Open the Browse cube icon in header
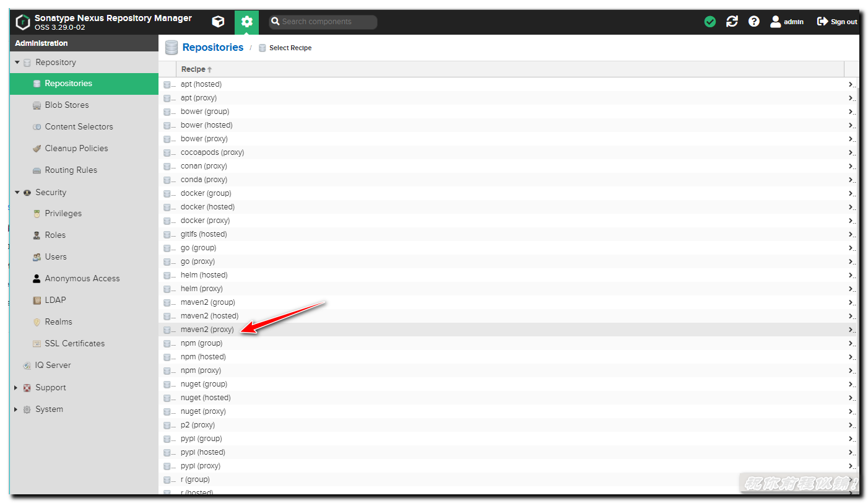Viewport: 868px width, 503px height. (218, 22)
